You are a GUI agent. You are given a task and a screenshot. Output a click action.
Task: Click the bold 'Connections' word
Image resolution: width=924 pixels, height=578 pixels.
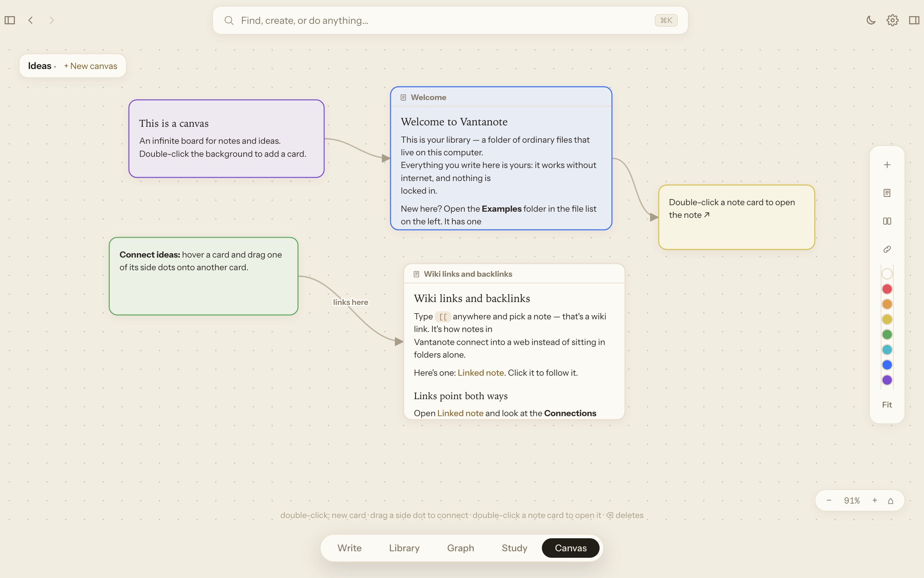570,413
